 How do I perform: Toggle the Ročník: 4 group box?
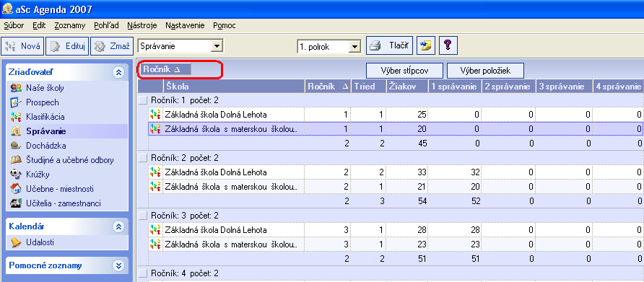click(x=142, y=273)
